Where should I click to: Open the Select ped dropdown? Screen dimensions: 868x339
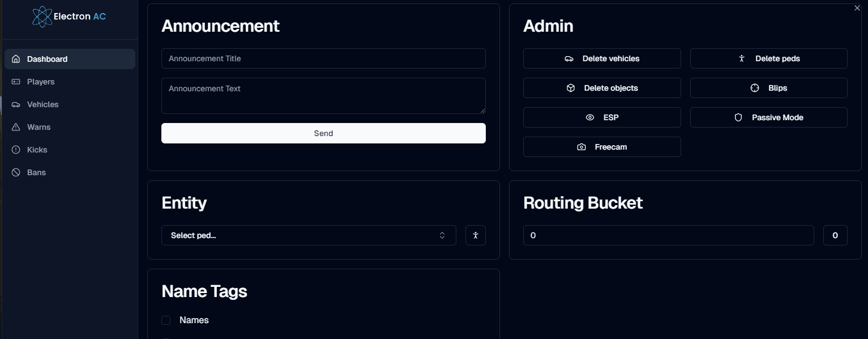coord(309,235)
